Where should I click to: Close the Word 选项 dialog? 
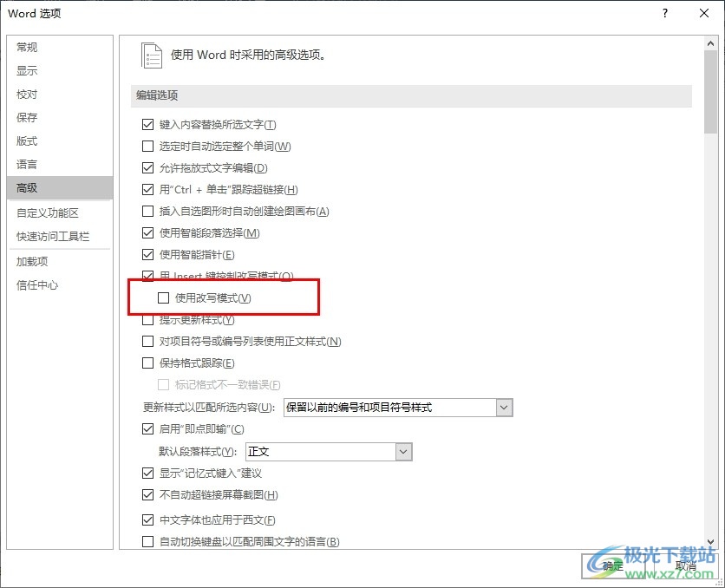click(x=703, y=13)
